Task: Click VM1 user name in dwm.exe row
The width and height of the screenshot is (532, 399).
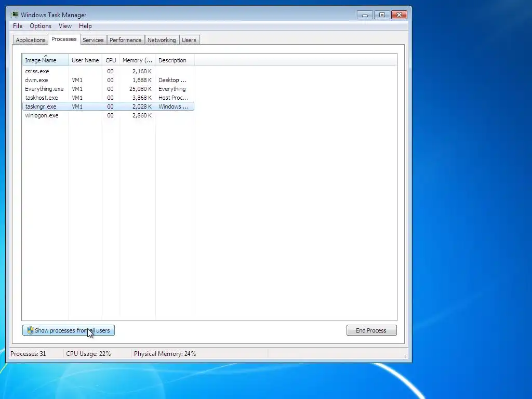Action: [x=77, y=80]
